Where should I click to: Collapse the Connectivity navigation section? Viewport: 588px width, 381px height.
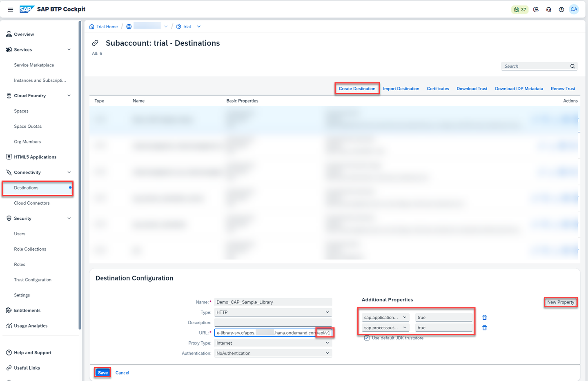pyautogui.click(x=69, y=172)
